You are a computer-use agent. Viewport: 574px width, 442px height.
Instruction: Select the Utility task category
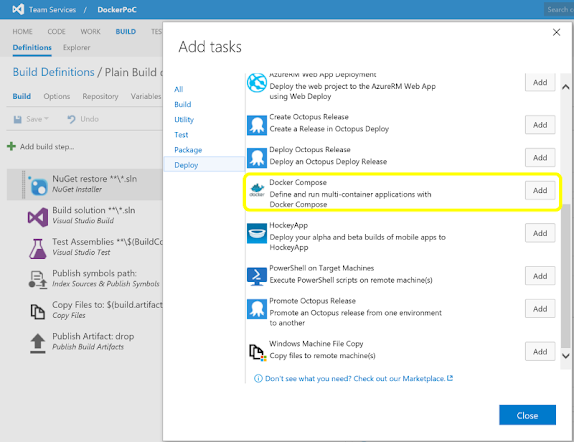point(184,120)
